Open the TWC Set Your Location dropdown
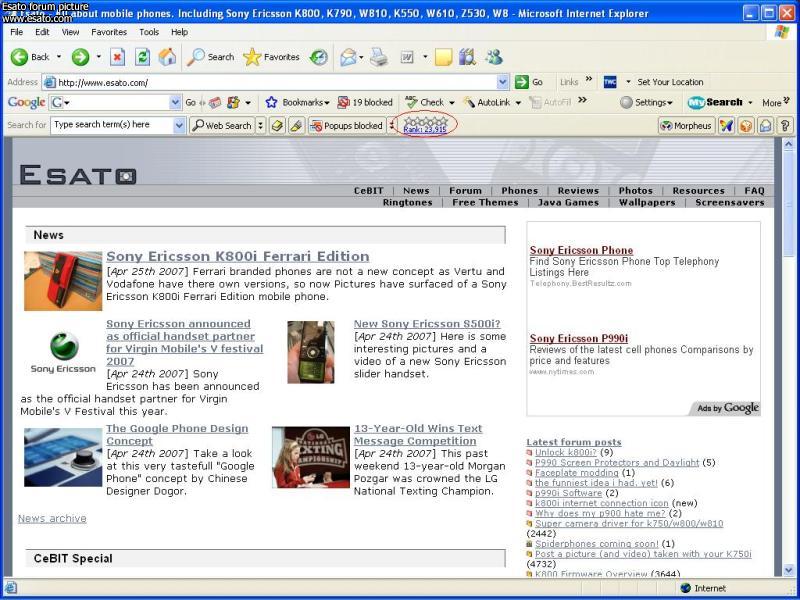Viewport: 800px width, 600px height. (x=628, y=82)
